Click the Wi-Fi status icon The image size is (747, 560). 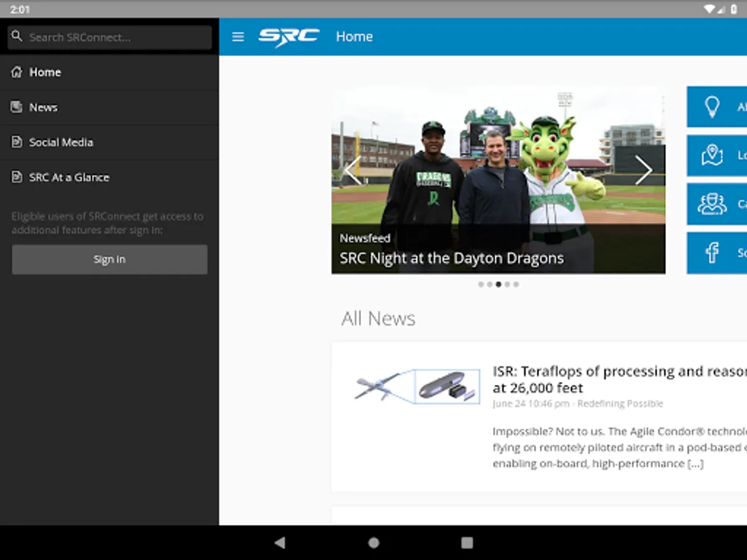(710, 9)
